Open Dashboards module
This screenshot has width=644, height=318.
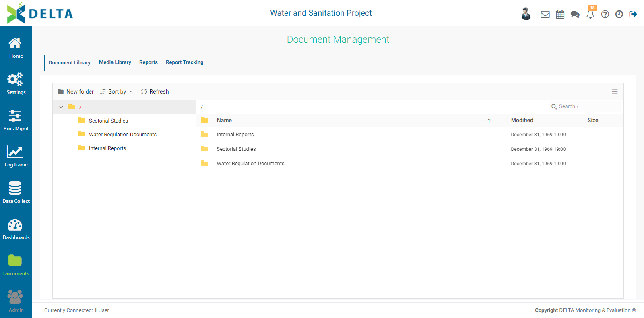point(16,229)
